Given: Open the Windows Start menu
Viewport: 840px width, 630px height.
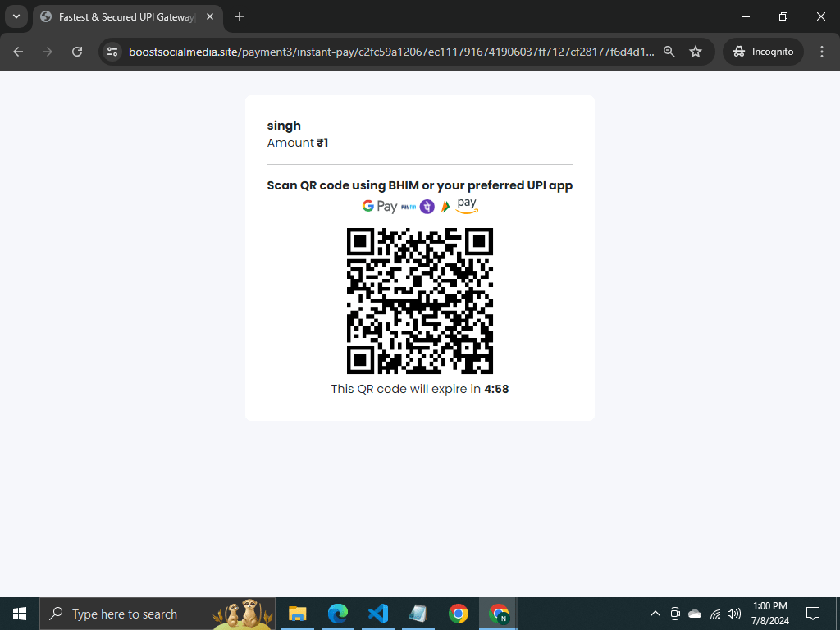Looking at the screenshot, I should coord(20,614).
